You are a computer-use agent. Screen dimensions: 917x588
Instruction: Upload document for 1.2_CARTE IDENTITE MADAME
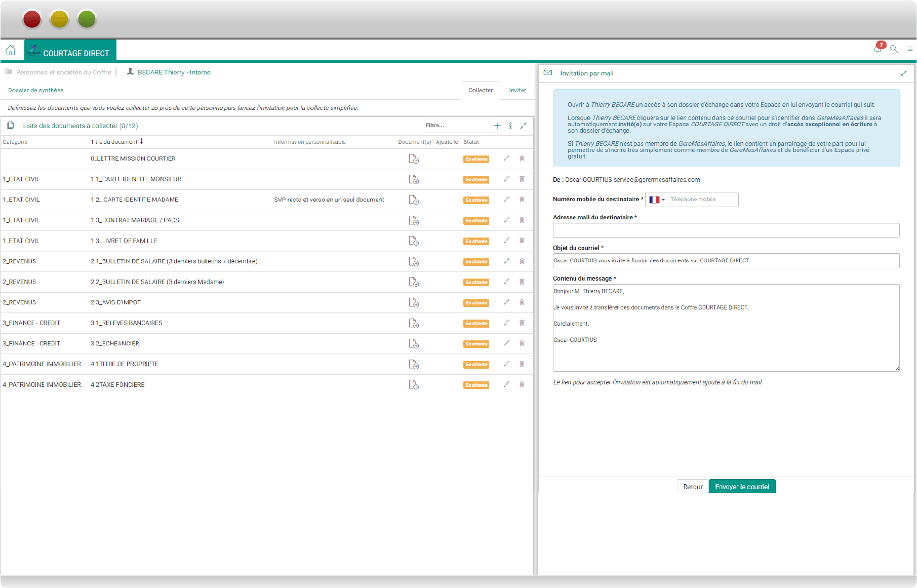click(x=414, y=200)
